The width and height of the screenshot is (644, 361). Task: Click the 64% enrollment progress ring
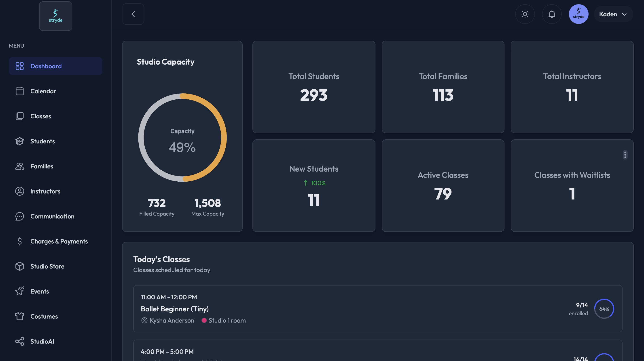[x=604, y=309]
